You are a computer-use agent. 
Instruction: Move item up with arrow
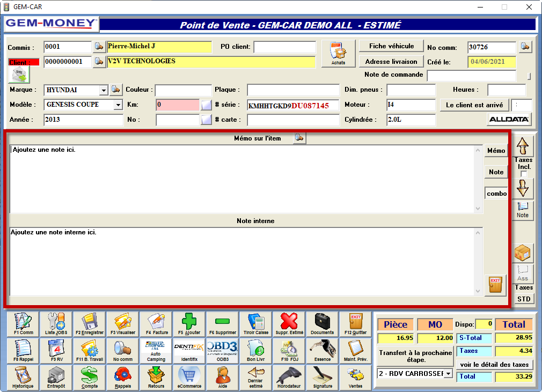click(522, 146)
